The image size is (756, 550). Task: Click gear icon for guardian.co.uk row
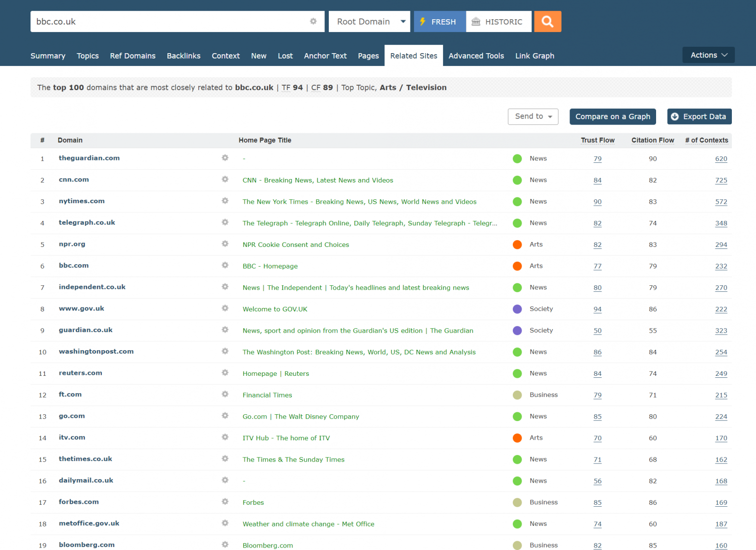225,330
